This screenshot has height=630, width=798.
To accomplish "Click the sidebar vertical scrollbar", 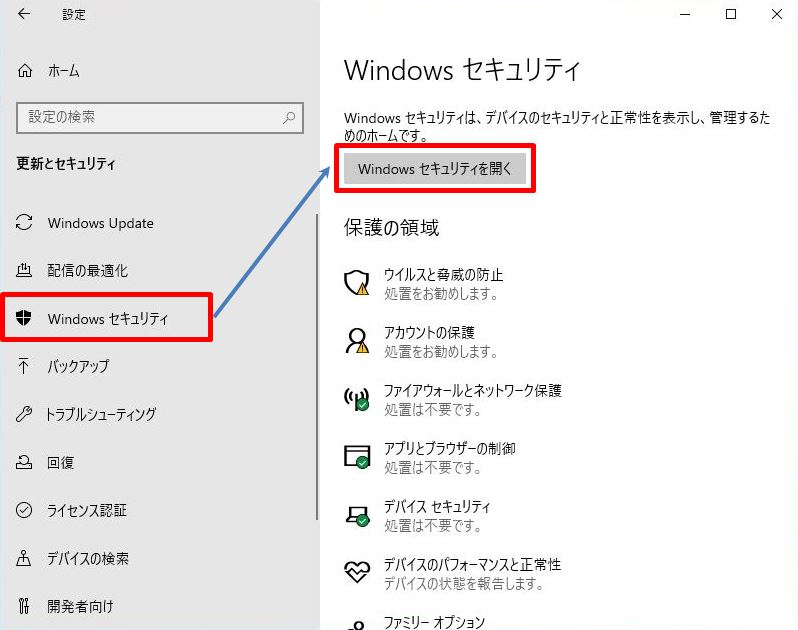I will 317,366.
